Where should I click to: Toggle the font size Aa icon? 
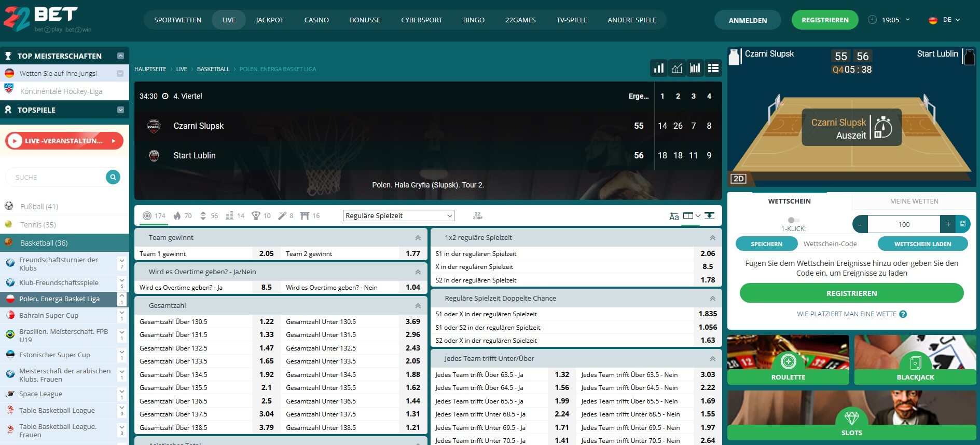[674, 216]
